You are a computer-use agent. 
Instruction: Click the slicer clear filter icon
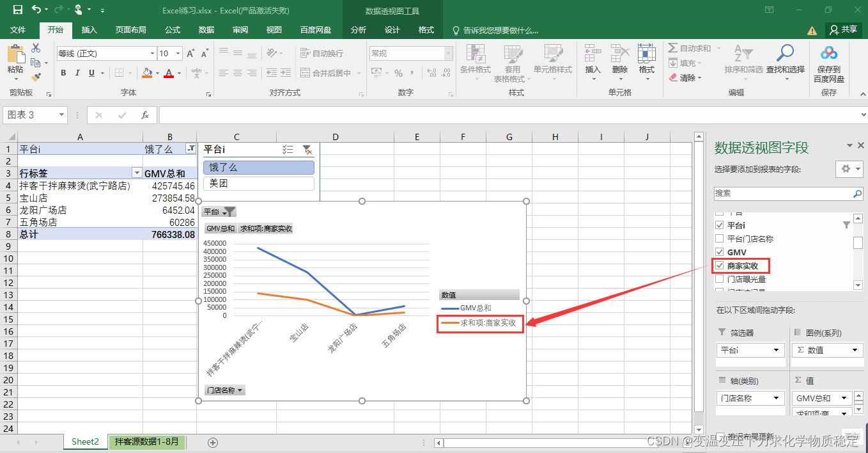(307, 149)
